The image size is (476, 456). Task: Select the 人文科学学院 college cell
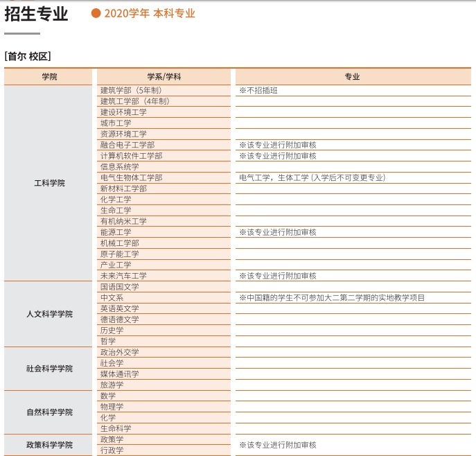pos(49,314)
